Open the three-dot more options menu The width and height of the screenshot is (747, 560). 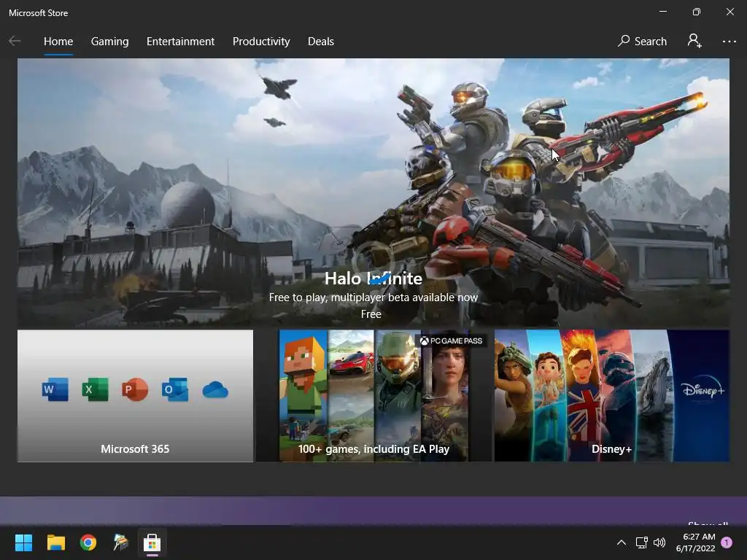pos(729,42)
